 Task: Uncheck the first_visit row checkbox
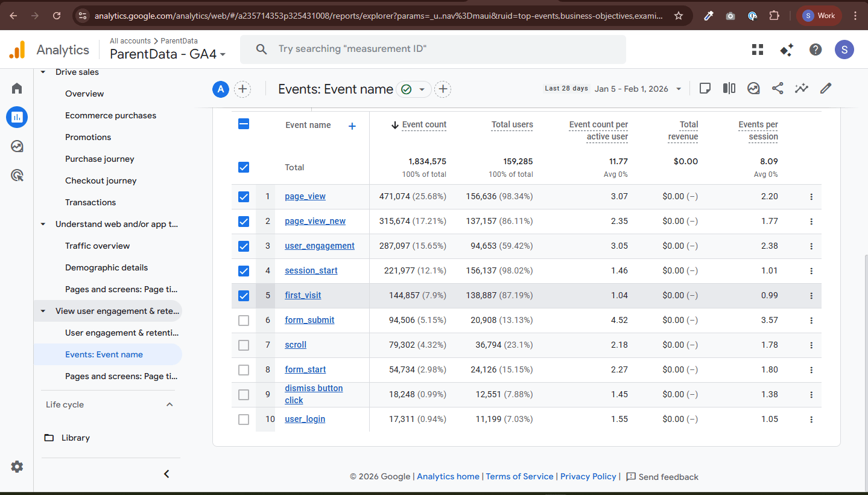coord(244,296)
